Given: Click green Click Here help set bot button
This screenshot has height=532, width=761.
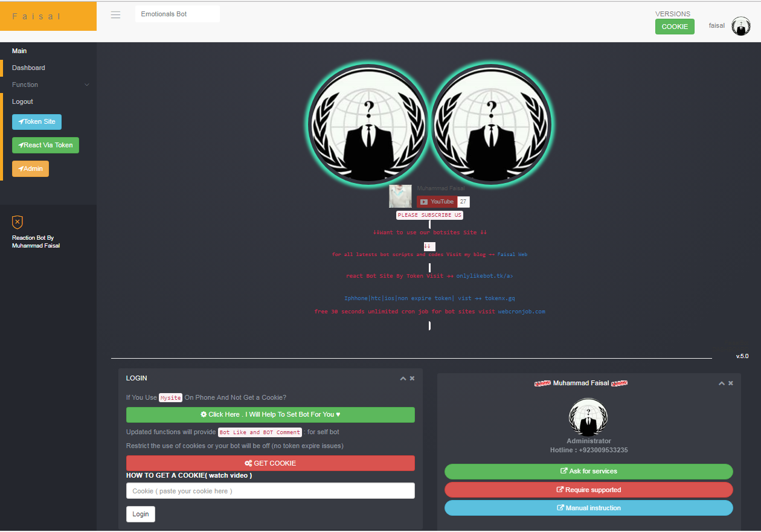Looking at the screenshot, I should pyautogui.click(x=271, y=415).
